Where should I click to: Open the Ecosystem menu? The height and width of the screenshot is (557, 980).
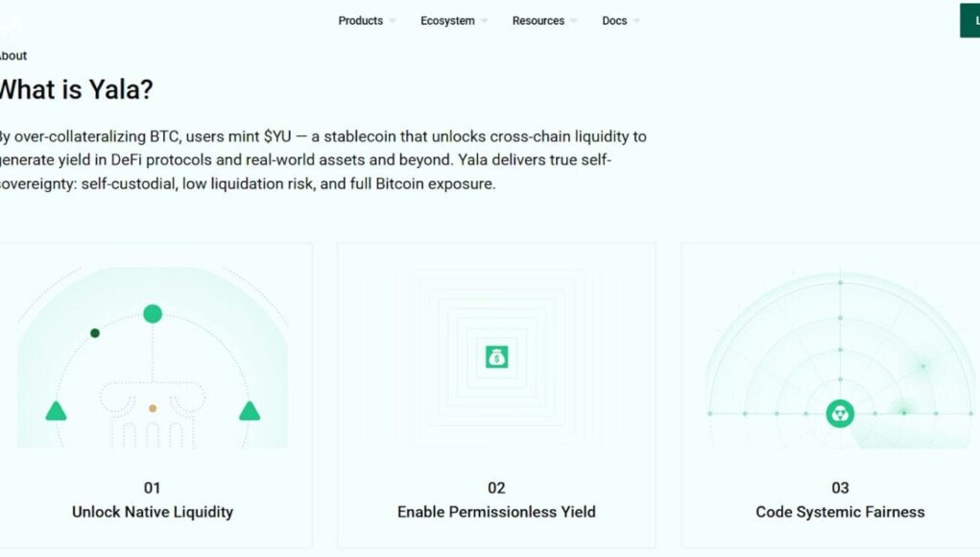point(447,21)
